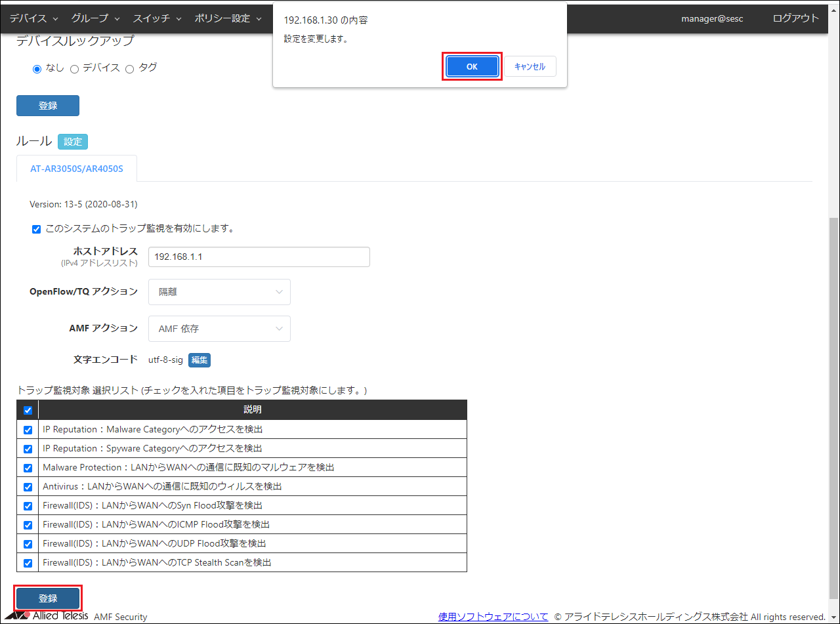Confirm the dialog with OK
840x624 pixels.
pyautogui.click(x=472, y=66)
